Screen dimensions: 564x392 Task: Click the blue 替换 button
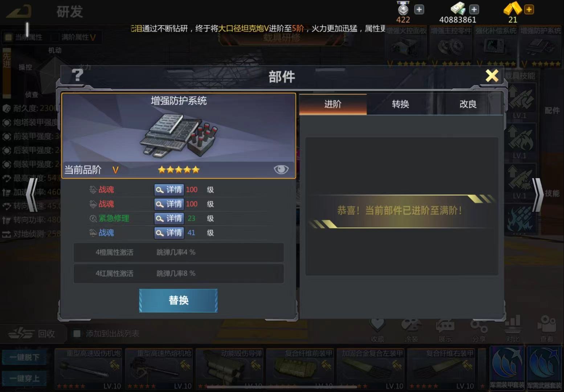click(178, 301)
